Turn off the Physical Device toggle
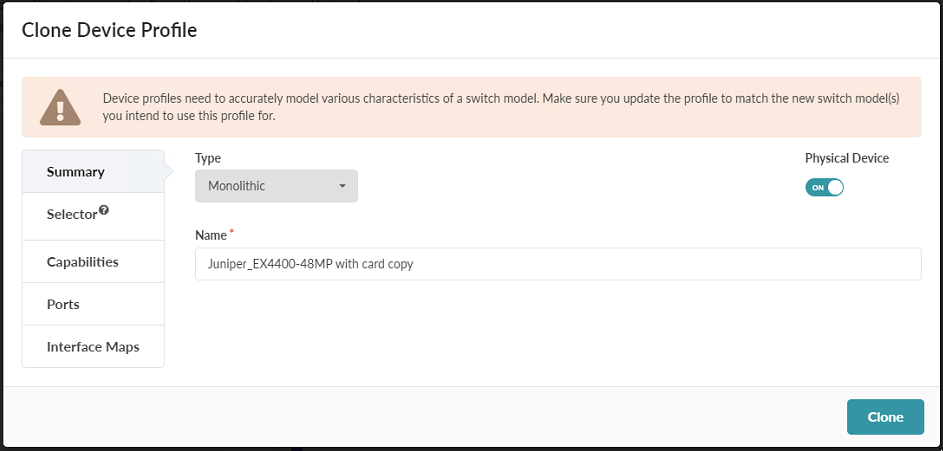 [825, 187]
